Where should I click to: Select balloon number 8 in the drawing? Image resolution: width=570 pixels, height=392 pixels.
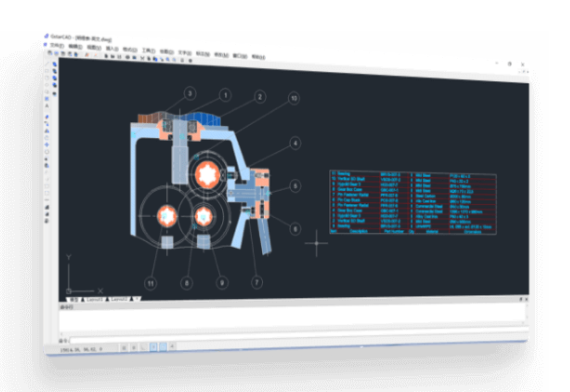pyautogui.click(x=186, y=283)
